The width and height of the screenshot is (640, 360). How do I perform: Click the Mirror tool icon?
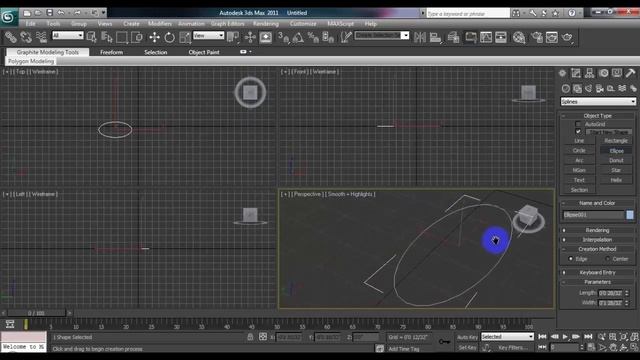tap(420, 38)
